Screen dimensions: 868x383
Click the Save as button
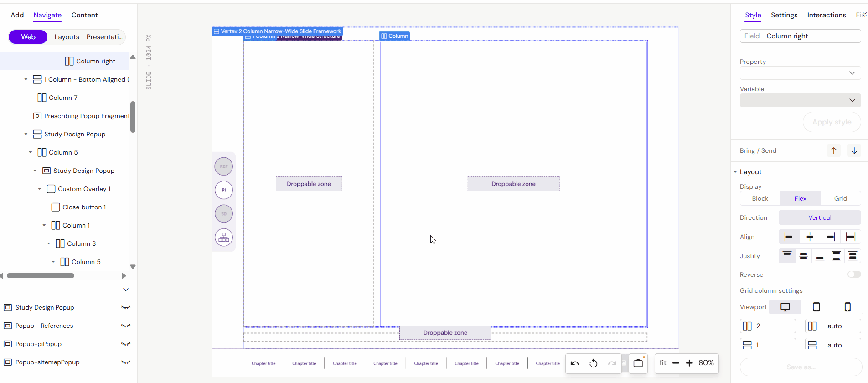point(801,367)
